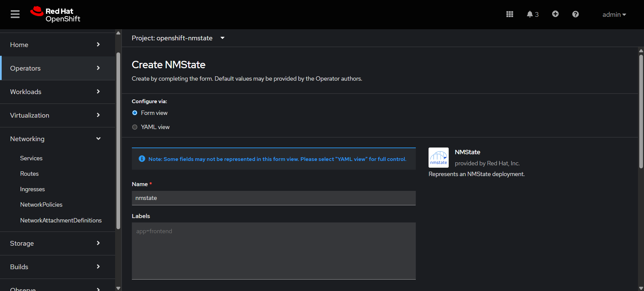Click the Name input field
Image resolution: width=644 pixels, height=291 pixels.
274,198
